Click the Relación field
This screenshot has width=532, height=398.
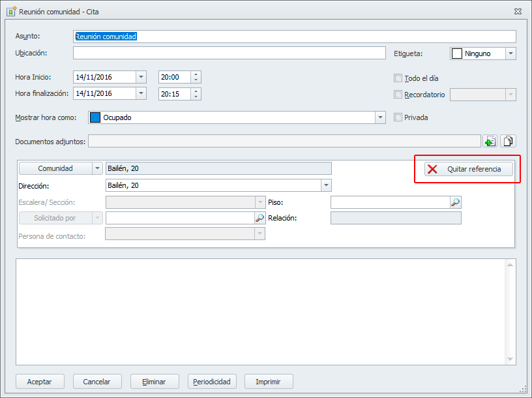click(396, 218)
